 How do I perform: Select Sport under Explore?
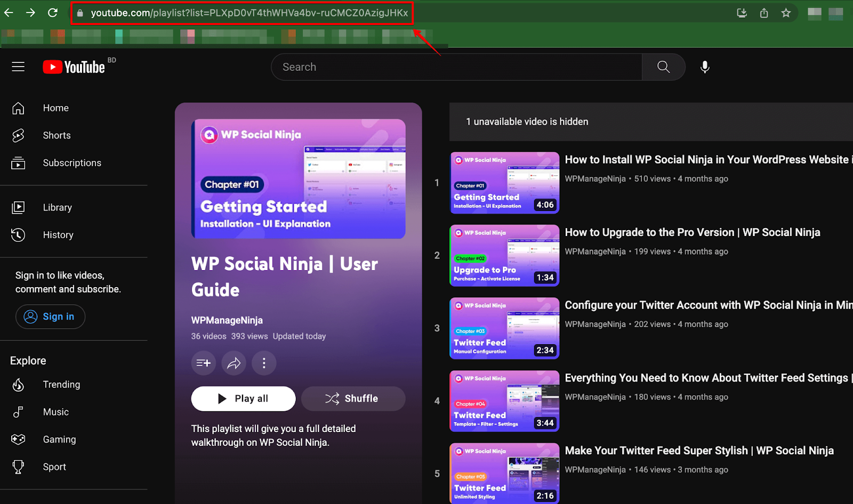pyautogui.click(x=54, y=467)
